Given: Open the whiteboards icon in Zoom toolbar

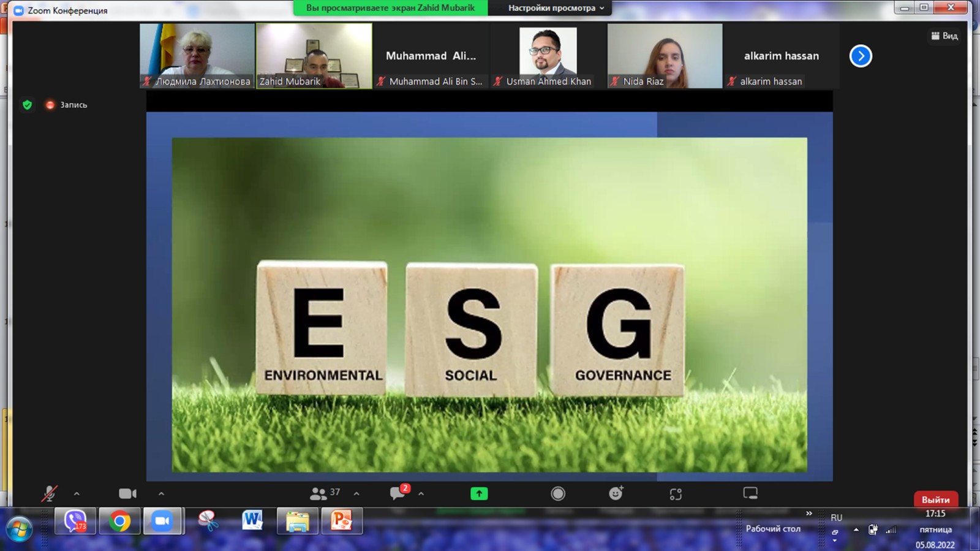Looking at the screenshot, I should click(x=750, y=493).
